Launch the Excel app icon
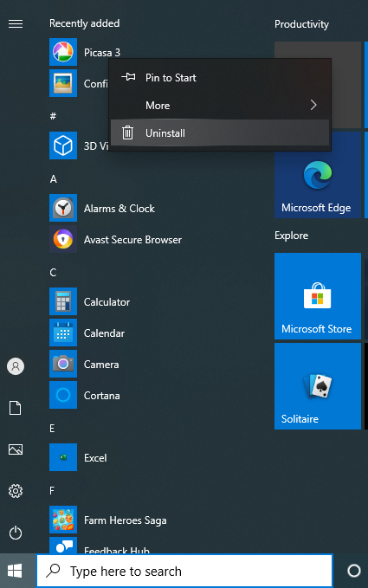Viewport: 368px width, 588px height. [63, 457]
